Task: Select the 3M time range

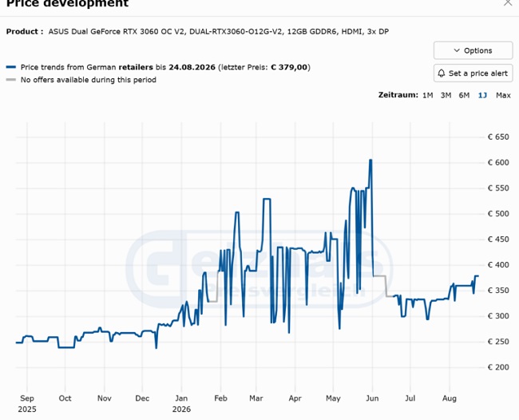Action: 446,95
